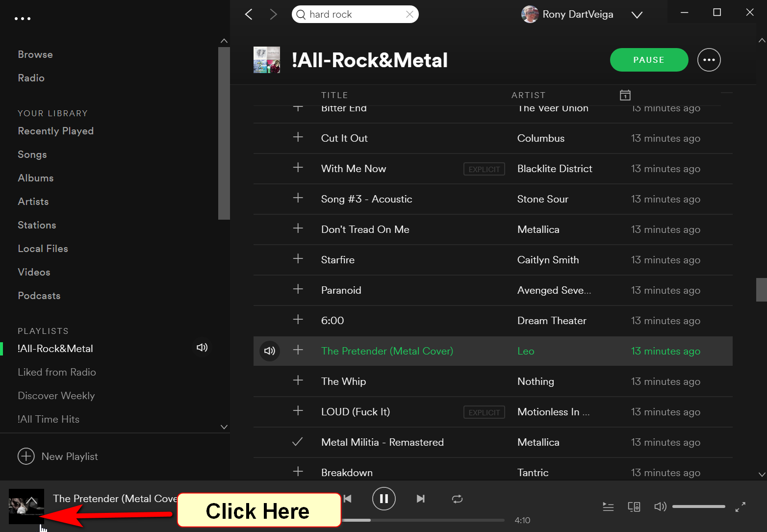Select Discover Weekly playlist

[x=56, y=396]
